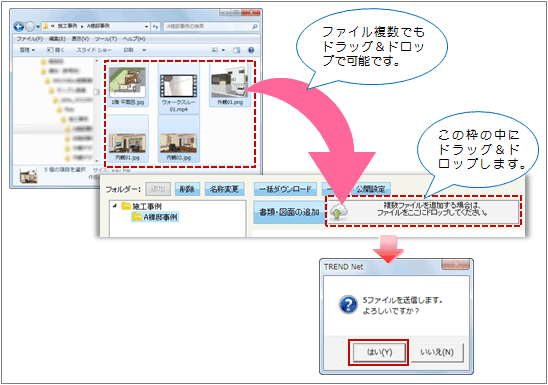Click the refresh icon beside the address bar
The height and width of the screenshot is (385, 548).
156,27
